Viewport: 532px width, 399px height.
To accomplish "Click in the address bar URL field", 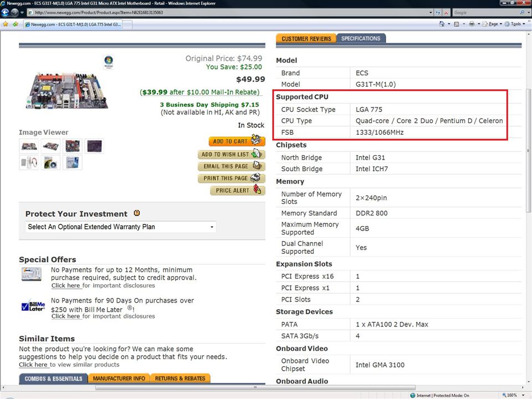I will tap(227, 13).
